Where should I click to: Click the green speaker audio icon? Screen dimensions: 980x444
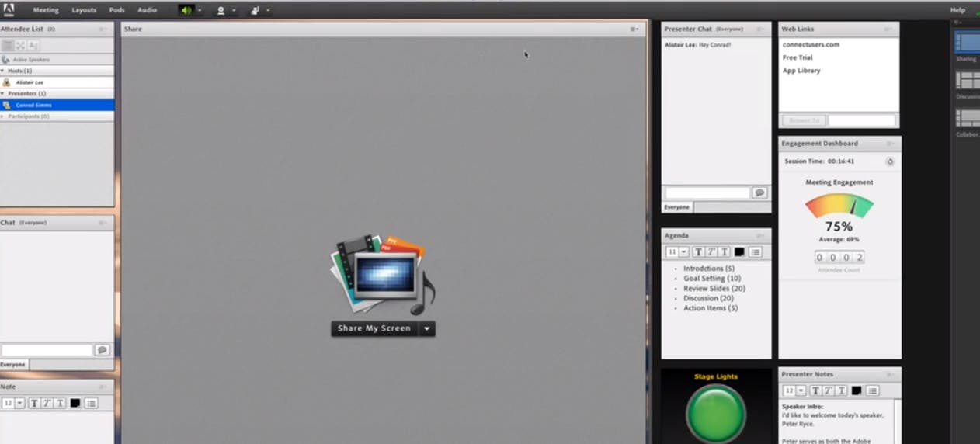[x=186, y=10]
